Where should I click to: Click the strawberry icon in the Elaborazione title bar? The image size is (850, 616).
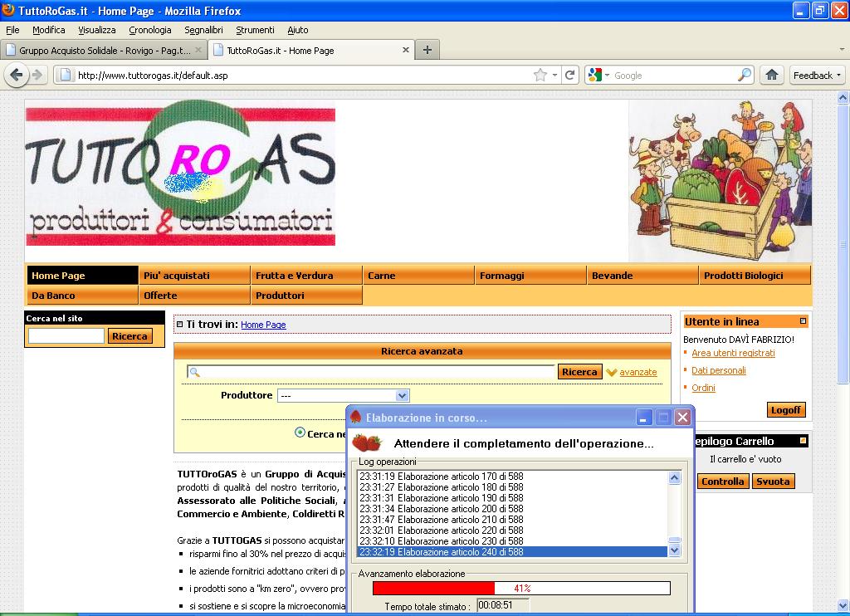[x=355, y=417]
